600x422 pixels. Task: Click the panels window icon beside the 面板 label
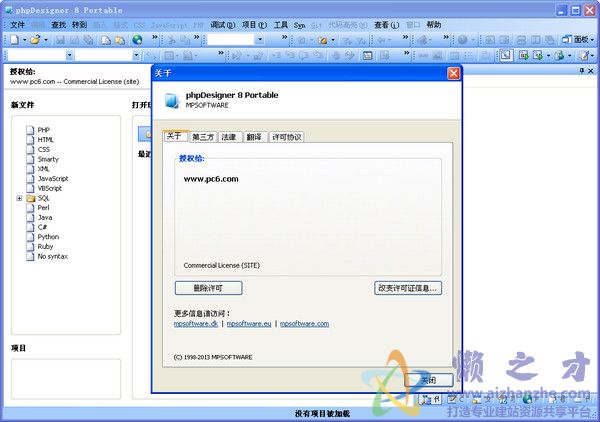tap(566, 39)
